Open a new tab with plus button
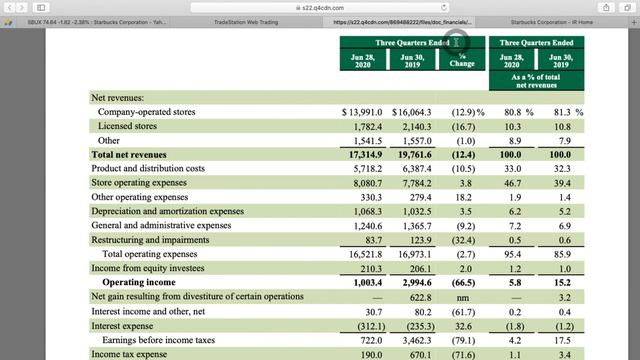The height and width of the screenshot is (360, 640). point(634,22)
